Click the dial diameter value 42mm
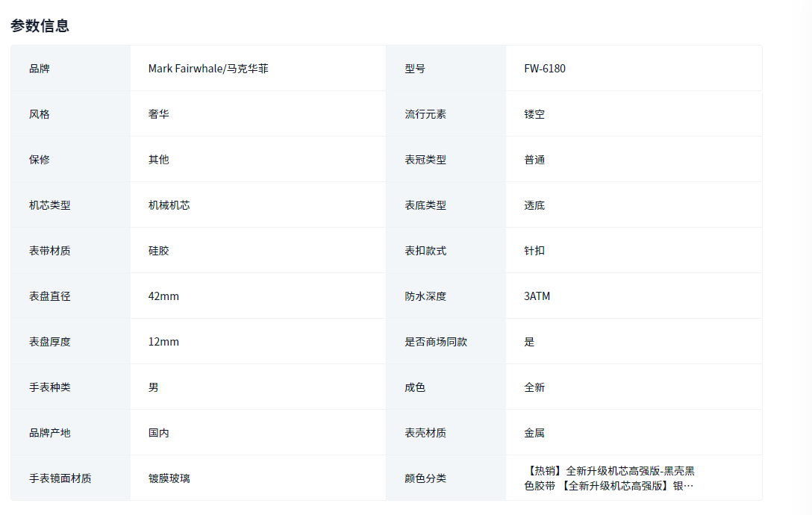 tap(163, 296)
